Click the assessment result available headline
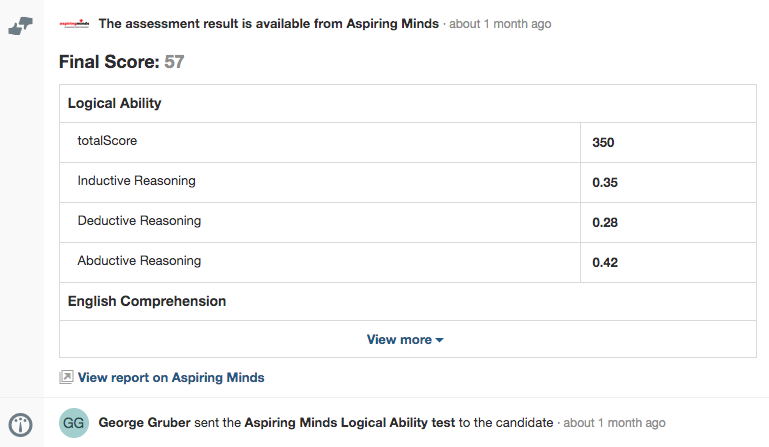 269,24
